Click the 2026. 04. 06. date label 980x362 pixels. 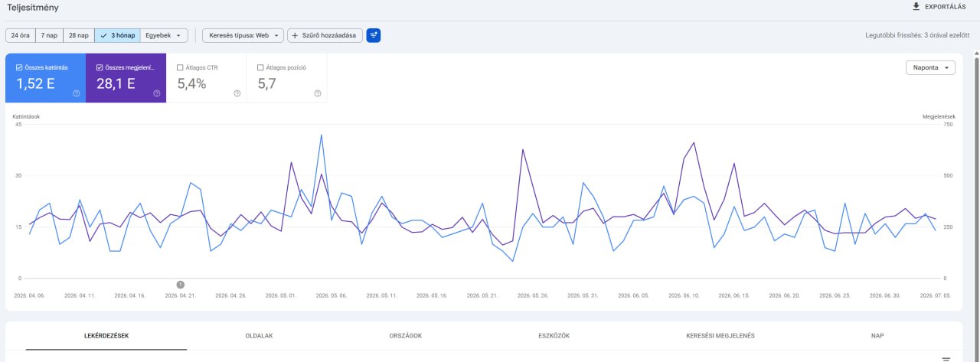coord(29,295)
